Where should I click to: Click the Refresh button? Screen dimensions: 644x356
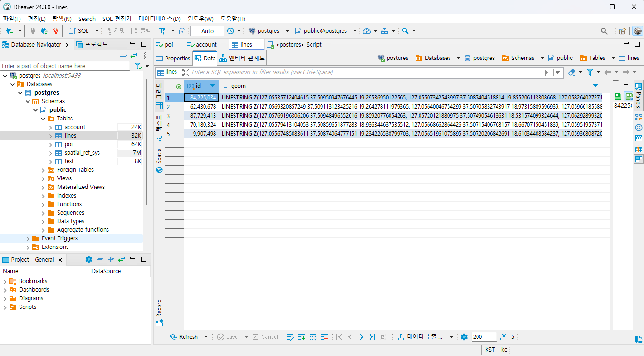184,337
